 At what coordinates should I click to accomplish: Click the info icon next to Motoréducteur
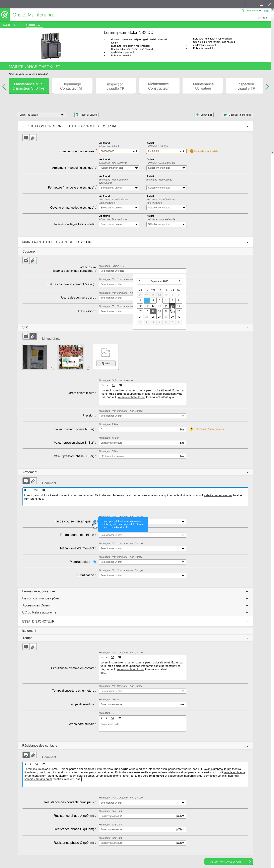tap(95, 562)
